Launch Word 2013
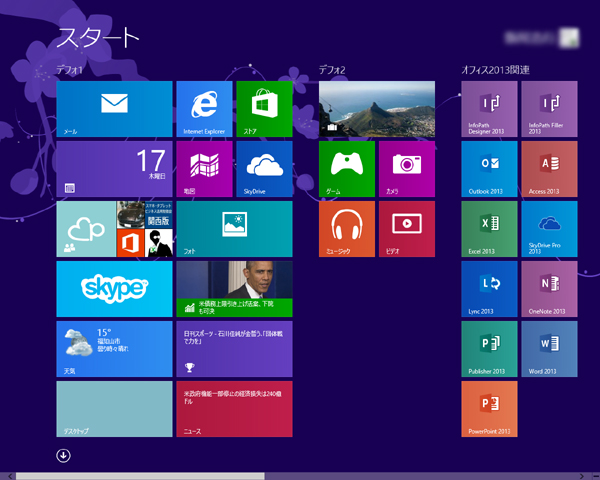Viewport: 600px width, 480px height. (549, 349)
